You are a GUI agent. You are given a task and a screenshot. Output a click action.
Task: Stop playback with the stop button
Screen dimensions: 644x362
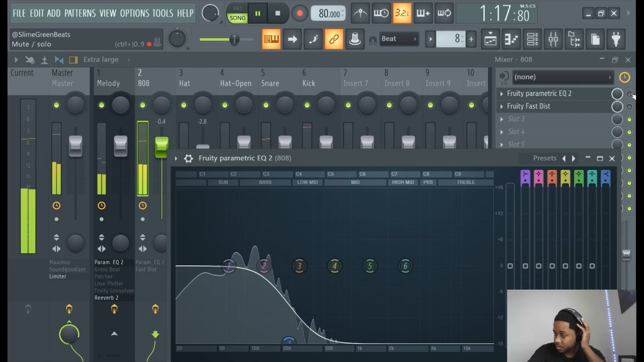click(278, 14)
